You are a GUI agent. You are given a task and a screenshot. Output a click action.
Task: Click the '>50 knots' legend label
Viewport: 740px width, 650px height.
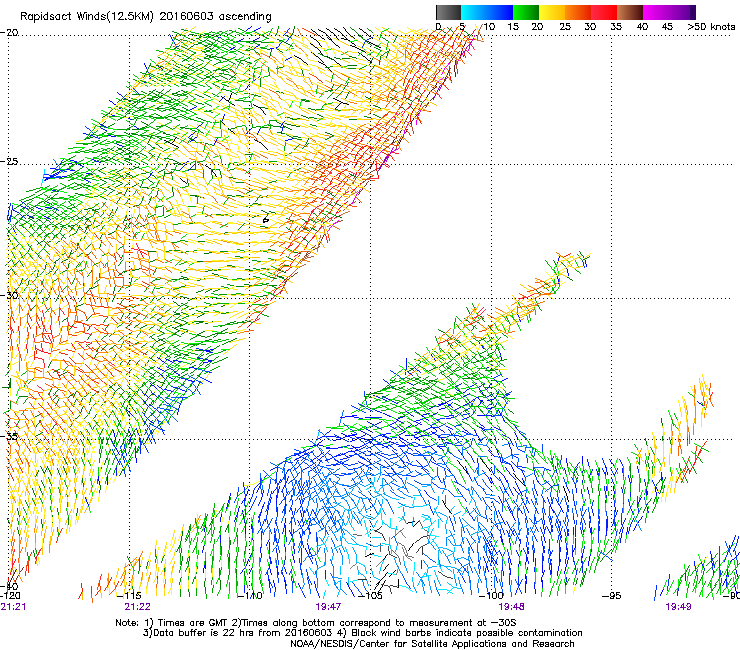pyautogui.click(x=711, y=27)
